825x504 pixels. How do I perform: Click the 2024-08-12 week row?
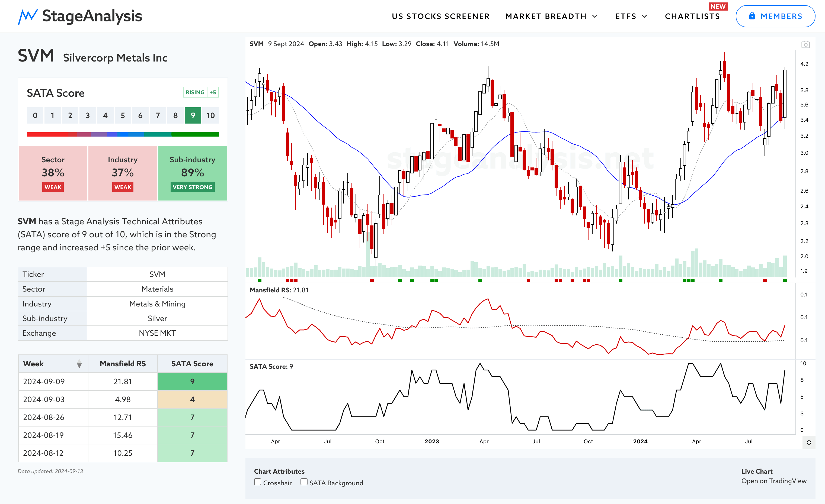[123, 453]
